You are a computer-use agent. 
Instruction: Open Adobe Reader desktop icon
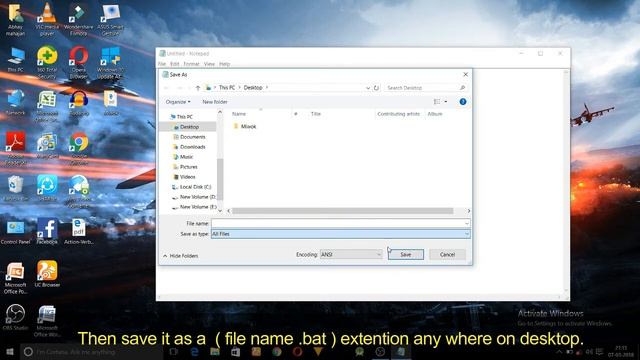[16, 148]
